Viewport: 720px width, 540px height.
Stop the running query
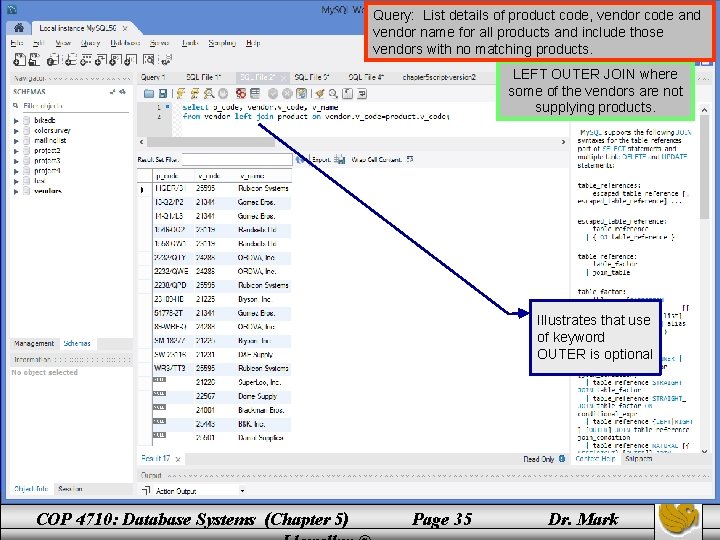coord(223,94)
